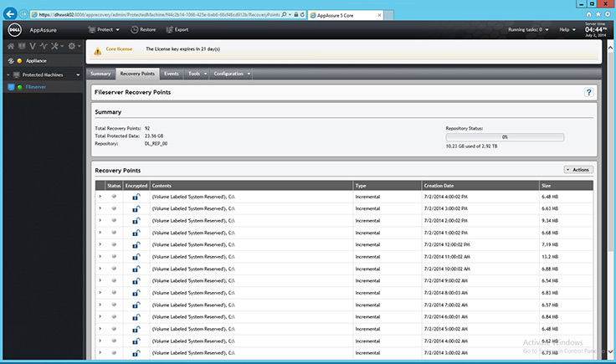
Task: Open browser tools gear icon
Action: (608, 14)
